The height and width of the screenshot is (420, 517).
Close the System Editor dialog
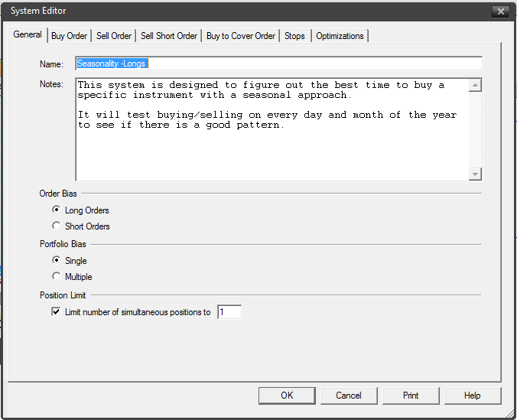click(x=501, y=11)
